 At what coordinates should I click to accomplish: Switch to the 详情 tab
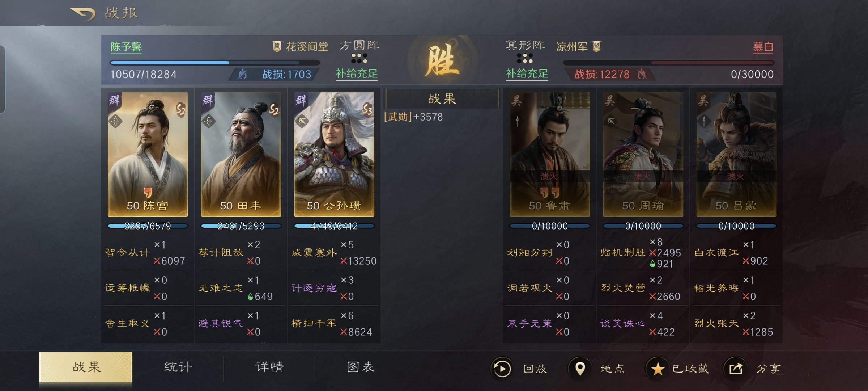tap(269, 367)
